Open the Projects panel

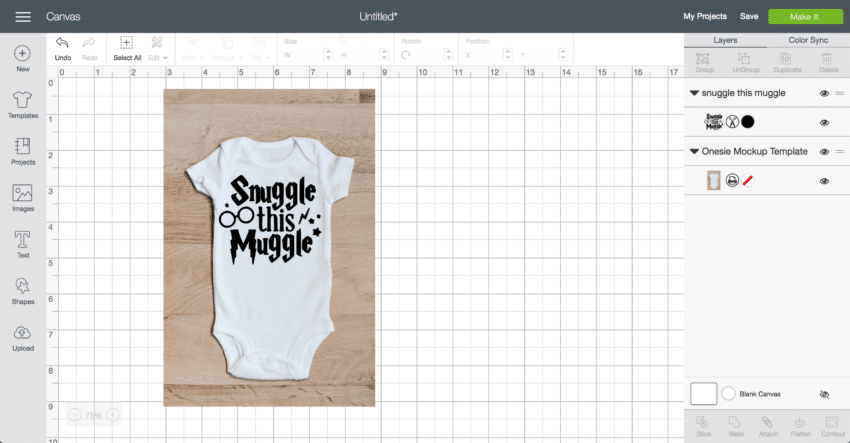pos(23,151)
